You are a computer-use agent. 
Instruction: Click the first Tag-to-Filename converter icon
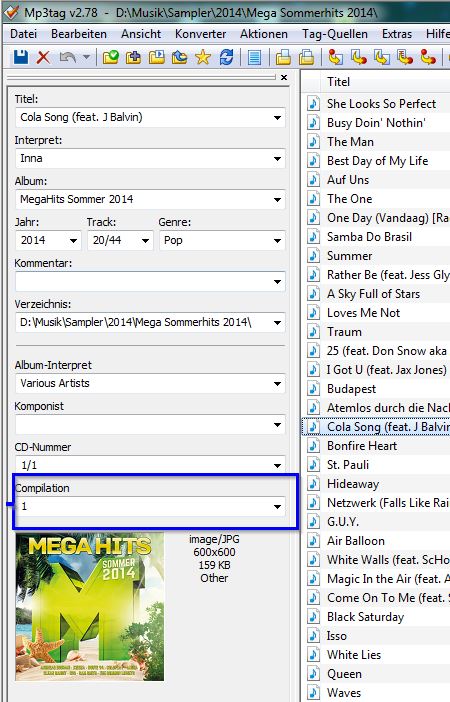(x=335, y=57)
